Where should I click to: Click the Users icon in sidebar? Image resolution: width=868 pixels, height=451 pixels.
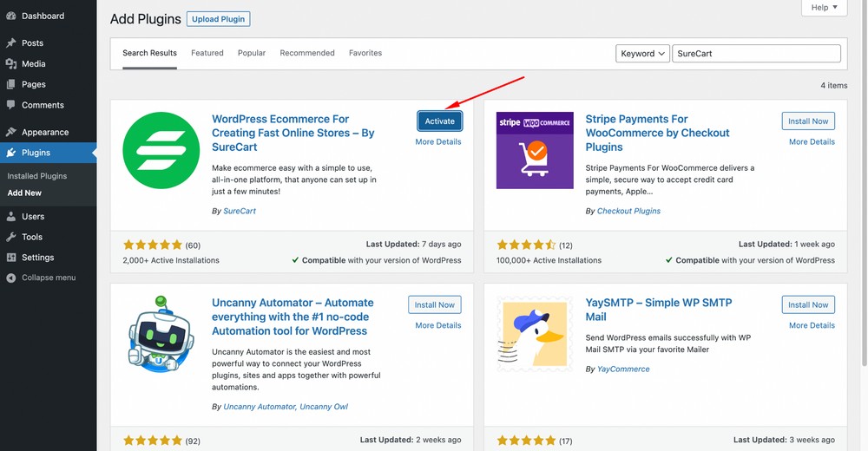[10, 216]
